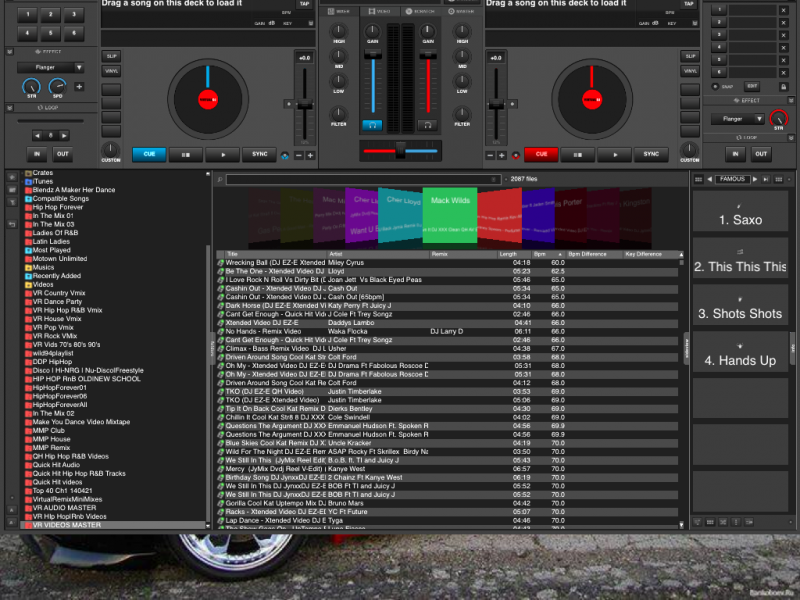This screenshot has height=600, width=800.
Task: Enable headphone cue on left mixer channel
Action: pos(372,125)
